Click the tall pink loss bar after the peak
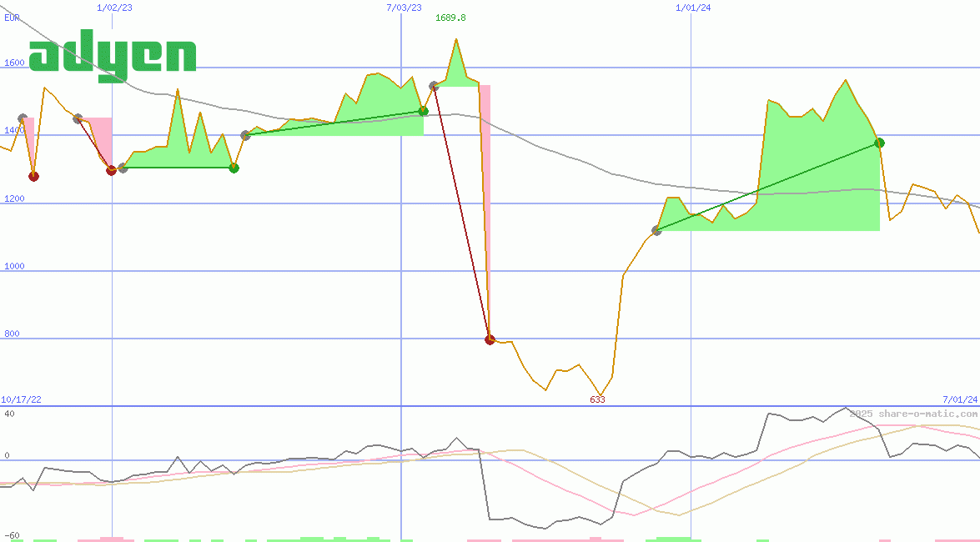This screenshot has height=542, width=980. (x=485, y=208)
